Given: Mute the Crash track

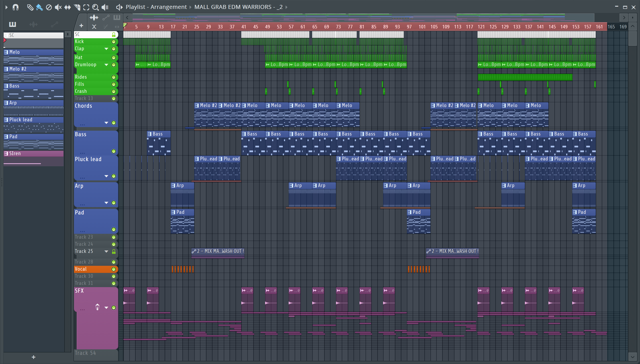Looking at the screenshot, I should 114,91.
